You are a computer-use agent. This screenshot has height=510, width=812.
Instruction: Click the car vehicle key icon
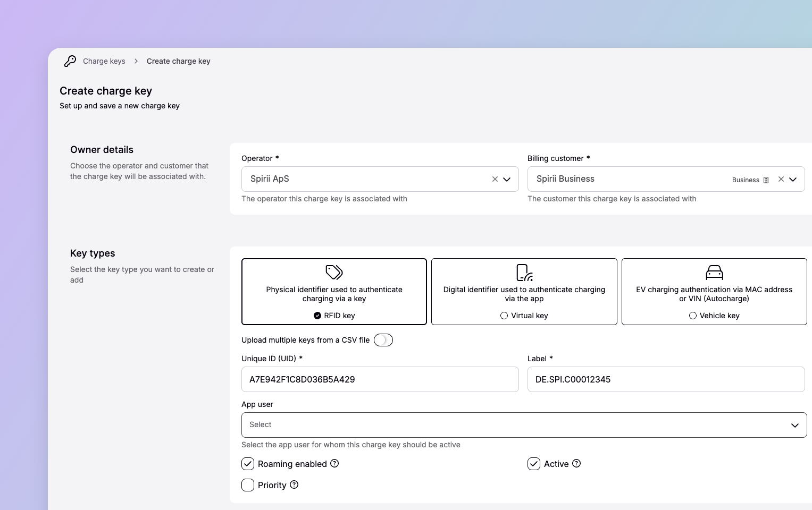[x=714, y=273]
